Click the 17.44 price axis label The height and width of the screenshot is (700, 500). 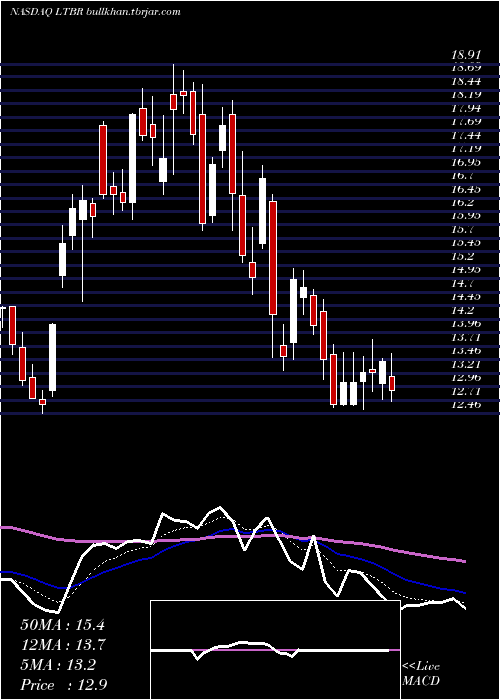click(x=467, y=135)
